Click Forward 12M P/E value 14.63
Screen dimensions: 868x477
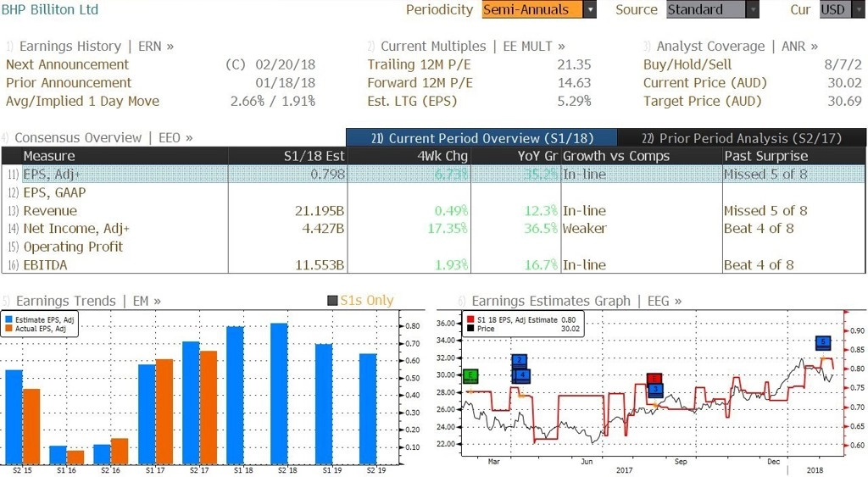(574, 83)
